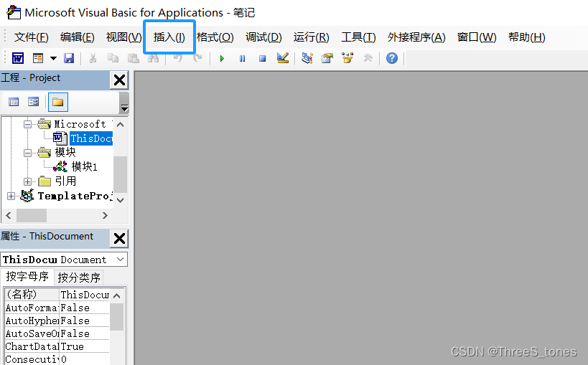Click project tree scroll left arrow
The height and width of the screenshot is (365, 588).
9,215
